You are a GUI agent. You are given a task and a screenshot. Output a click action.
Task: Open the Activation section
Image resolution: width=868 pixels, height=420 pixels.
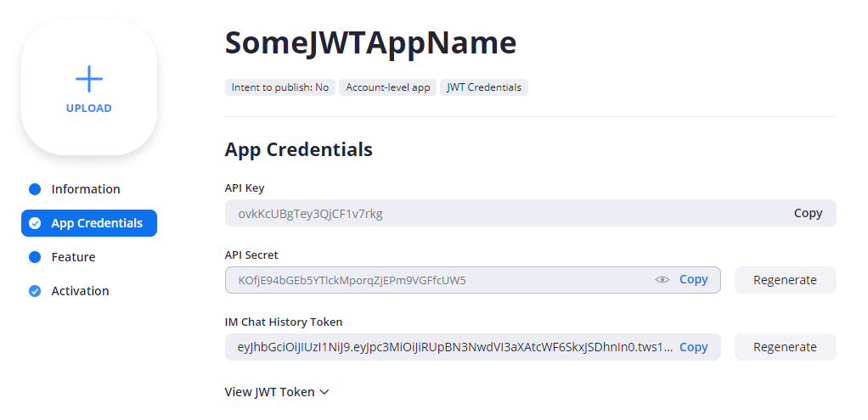[81, 291]
